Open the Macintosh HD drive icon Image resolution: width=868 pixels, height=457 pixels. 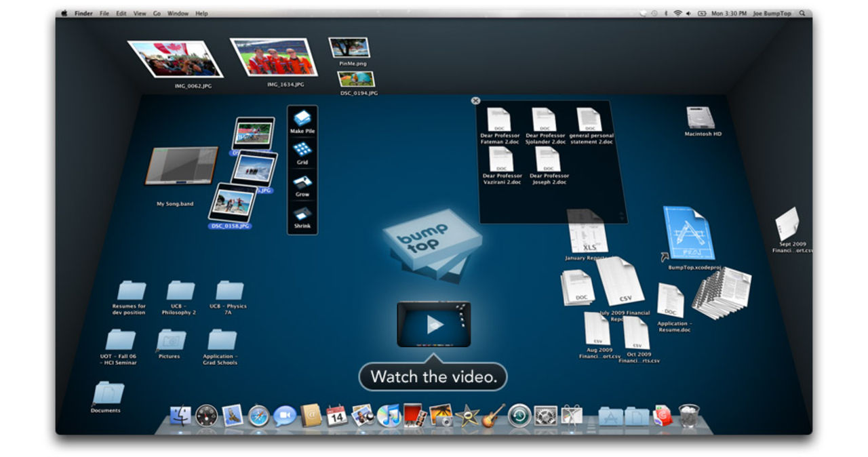coord(702,118)
